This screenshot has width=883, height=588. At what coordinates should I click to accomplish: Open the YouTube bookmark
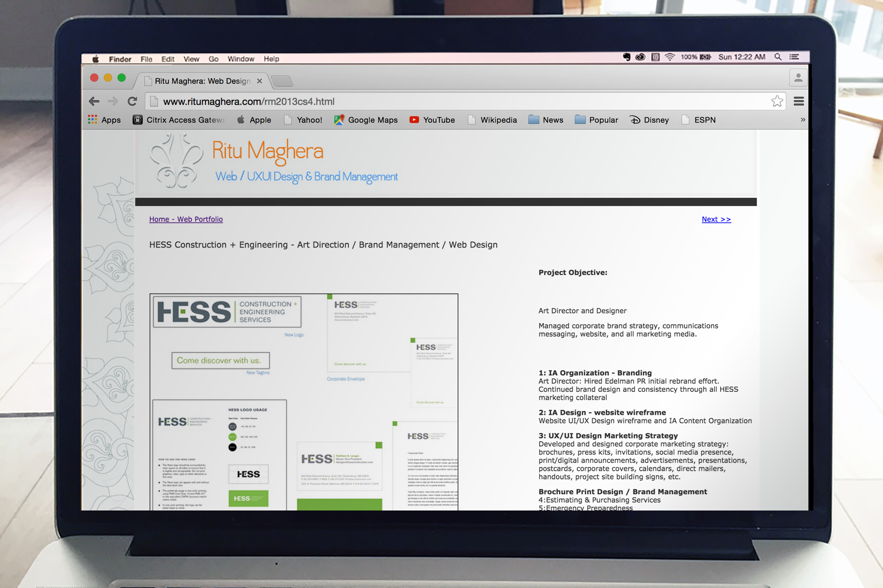(432, 120)
